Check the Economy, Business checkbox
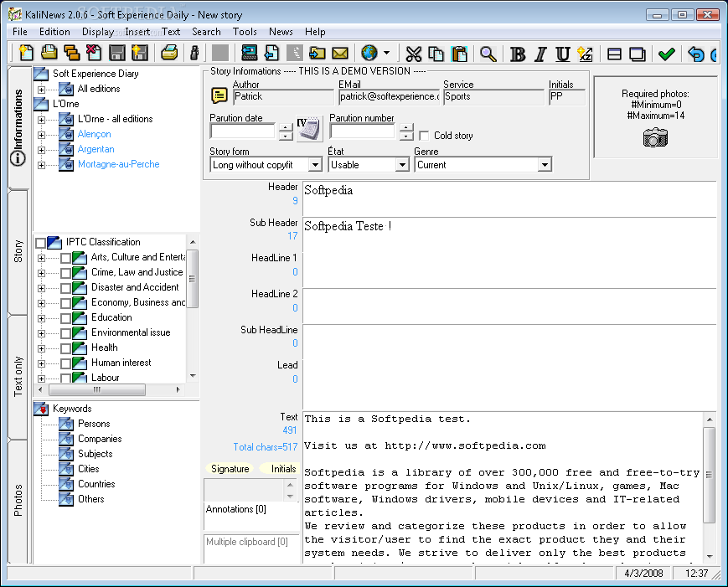Image resolution: width=728 pixels, height=587 pixels. click(65, 303)
